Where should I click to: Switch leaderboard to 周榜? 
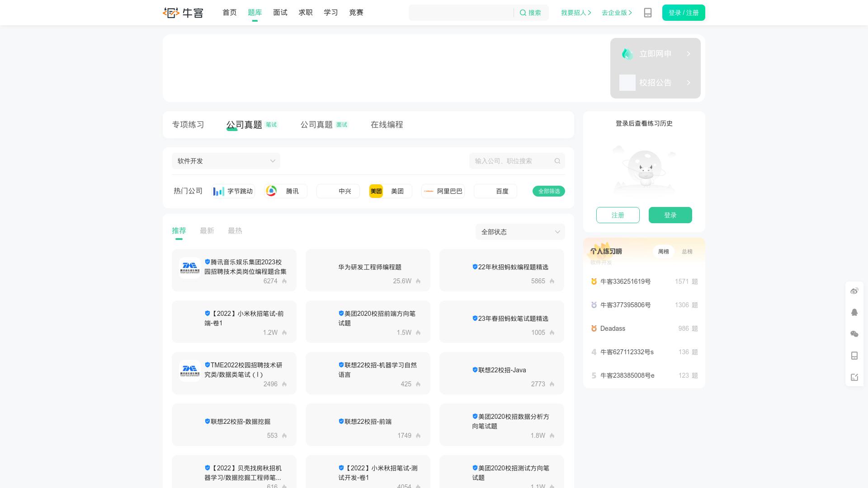click(x=664, y=252)
